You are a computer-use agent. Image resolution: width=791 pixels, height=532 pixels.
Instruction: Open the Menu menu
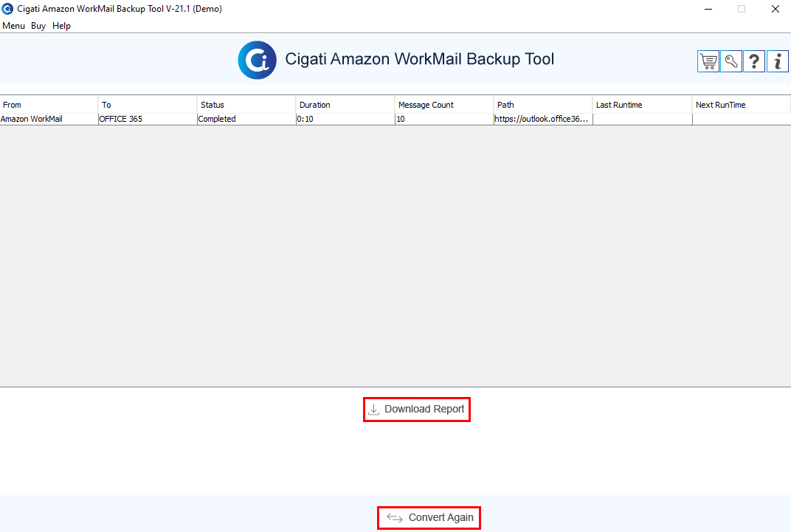coord(13,26)
